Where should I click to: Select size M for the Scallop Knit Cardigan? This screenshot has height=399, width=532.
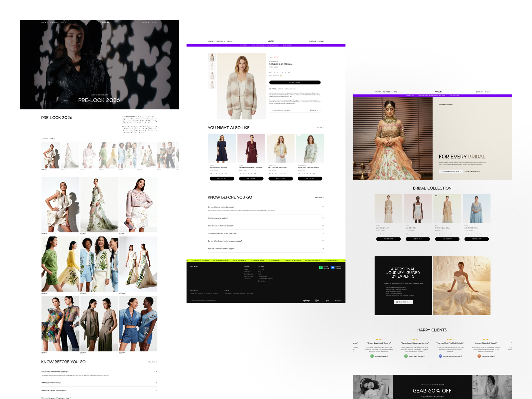pyautogui.click(x=280, y=72)
